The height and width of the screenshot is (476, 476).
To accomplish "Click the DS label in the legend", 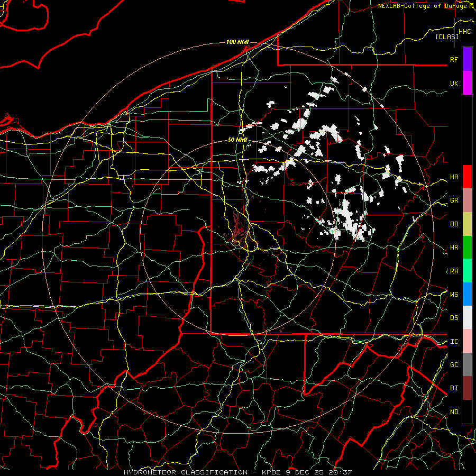I will point(454,318).
